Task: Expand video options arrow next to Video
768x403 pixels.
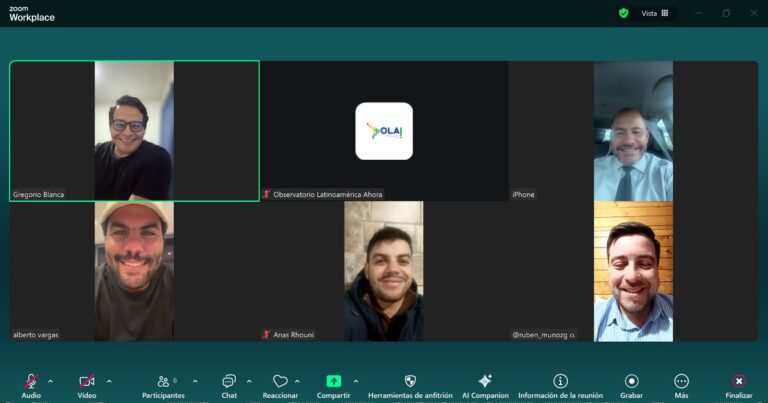Action: click(x=109, y=381)
